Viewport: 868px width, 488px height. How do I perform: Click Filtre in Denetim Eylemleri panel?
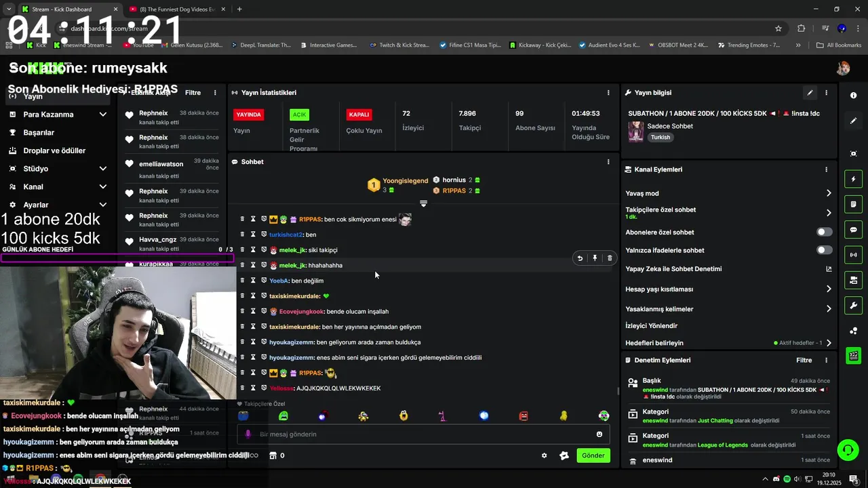[x=804, y=361]
